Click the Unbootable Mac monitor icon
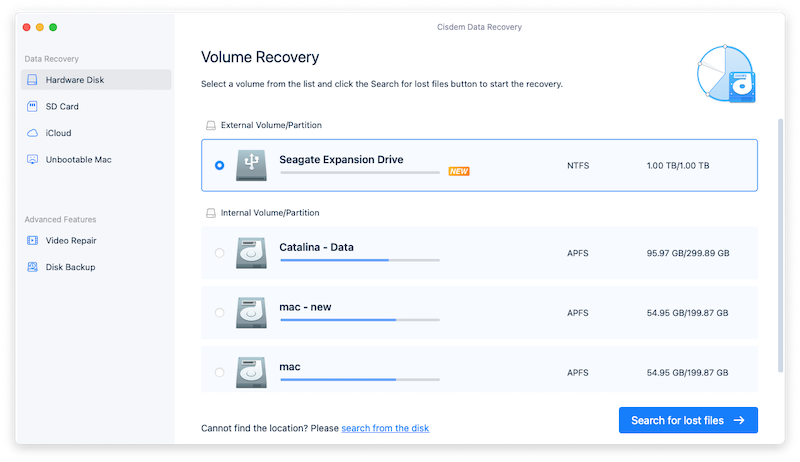The image size is (800, 462). point(32,160)
